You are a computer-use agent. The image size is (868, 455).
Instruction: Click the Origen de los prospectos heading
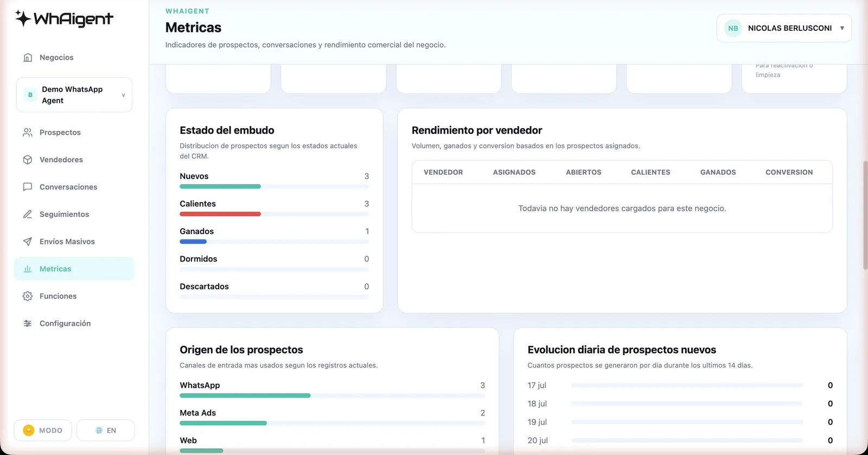click(241, 350)
